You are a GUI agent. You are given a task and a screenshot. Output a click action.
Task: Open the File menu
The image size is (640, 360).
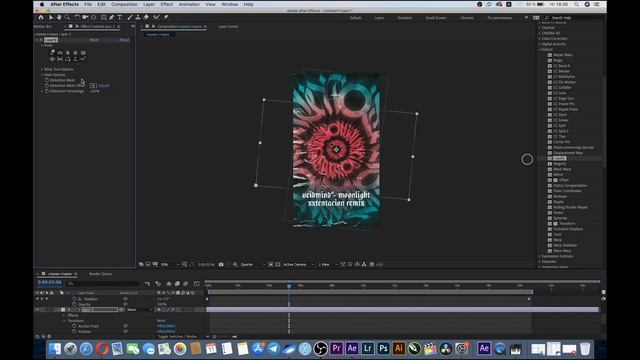88,4
